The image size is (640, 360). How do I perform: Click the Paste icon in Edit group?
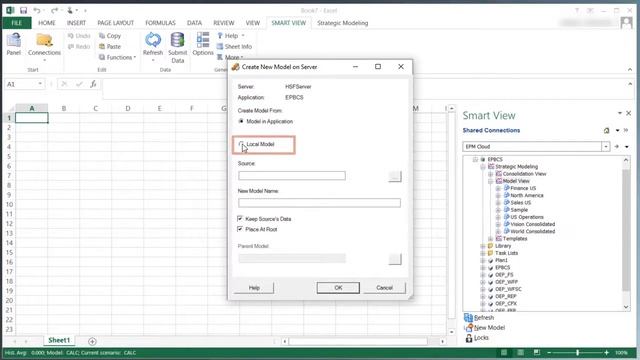102,47
